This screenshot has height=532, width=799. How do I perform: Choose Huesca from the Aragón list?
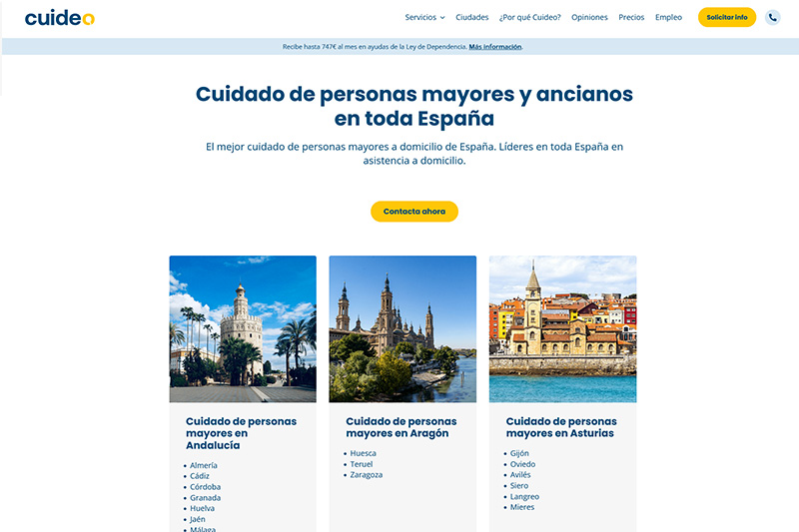(363, 453)
